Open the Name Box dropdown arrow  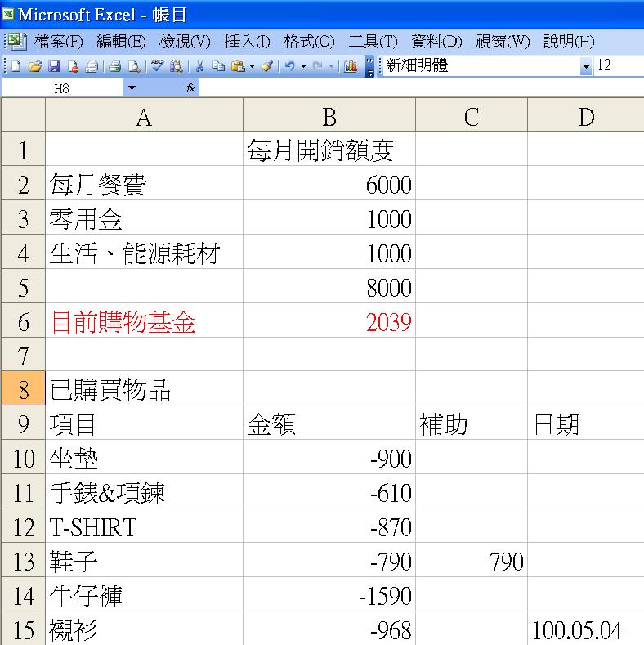point(132,87)
